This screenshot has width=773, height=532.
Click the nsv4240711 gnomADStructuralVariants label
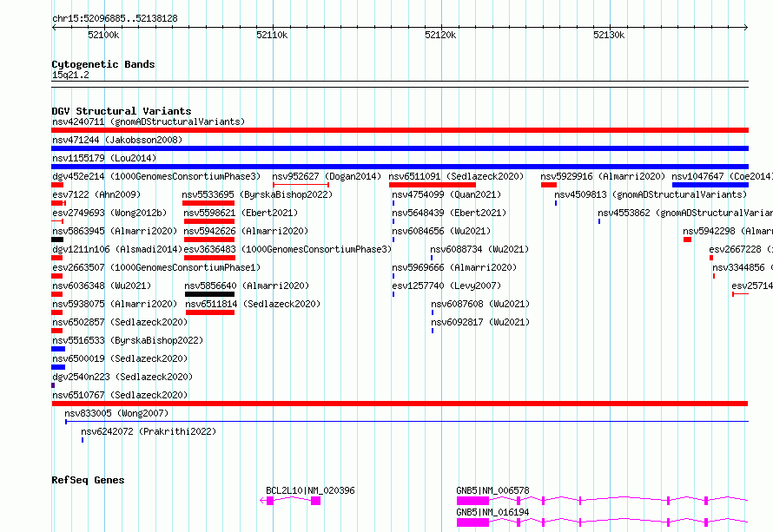(x=149, y=122)
